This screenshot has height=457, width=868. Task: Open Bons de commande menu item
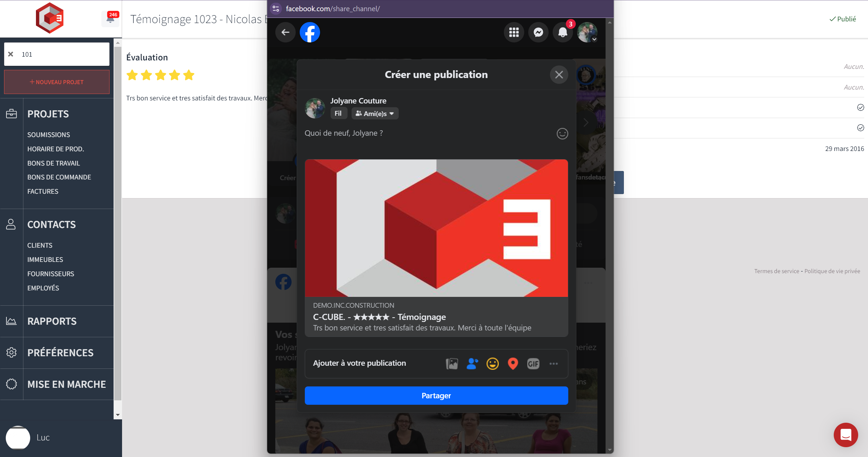(59, 177)
